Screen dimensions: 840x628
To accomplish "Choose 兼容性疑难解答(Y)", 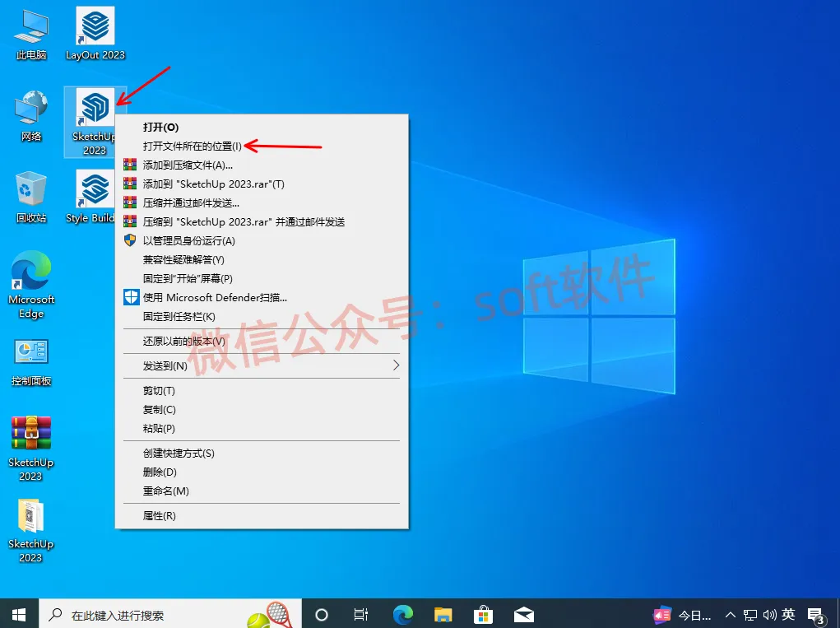I will click(x=262, y=260).
